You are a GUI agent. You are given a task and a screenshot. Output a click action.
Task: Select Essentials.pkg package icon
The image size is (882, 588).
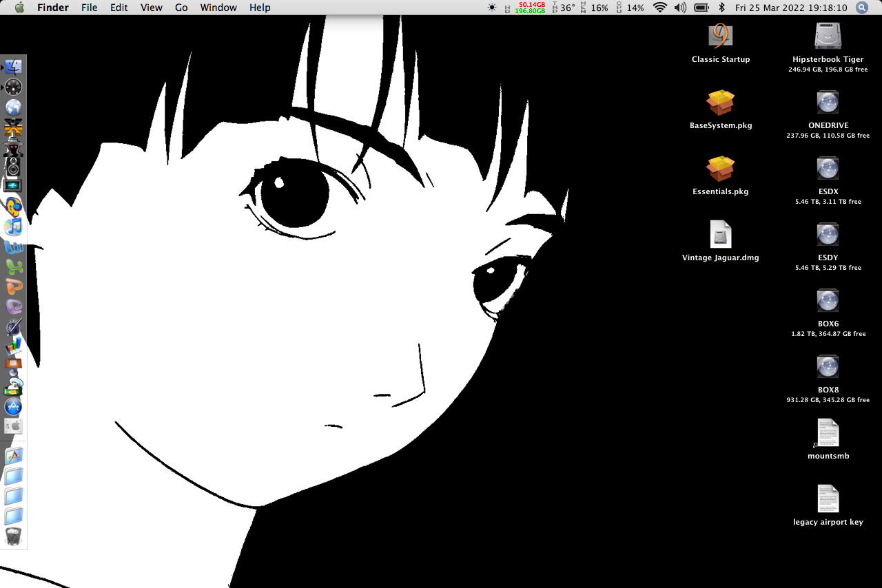click(721, 169)
